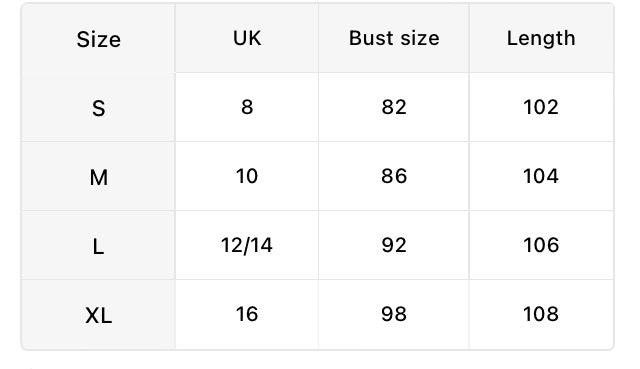Click the Length column header
This screenshot has width=640, height=369.
[x=541, y=38]
